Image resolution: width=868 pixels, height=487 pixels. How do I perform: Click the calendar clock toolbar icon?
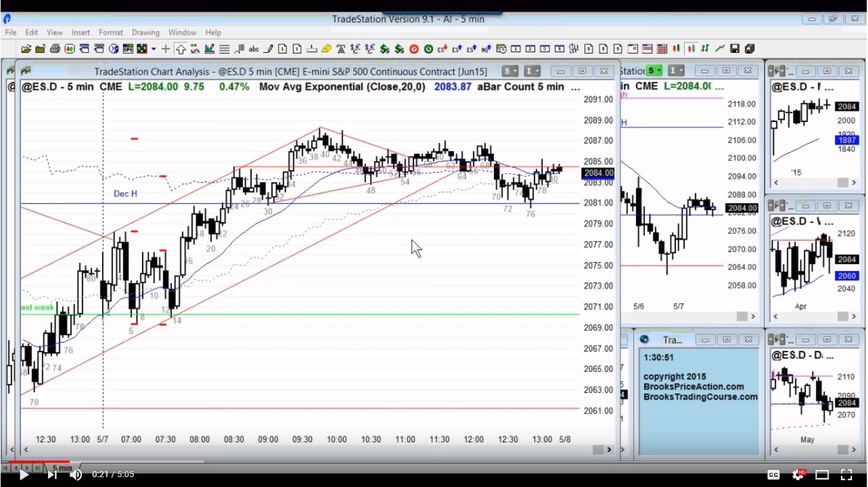pos(500,49)
